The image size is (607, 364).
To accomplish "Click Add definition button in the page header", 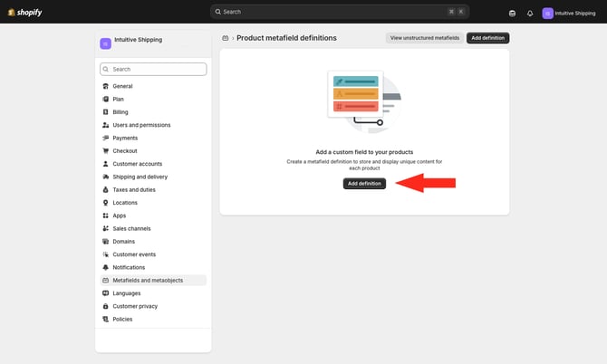I will (x=487, y=38).
